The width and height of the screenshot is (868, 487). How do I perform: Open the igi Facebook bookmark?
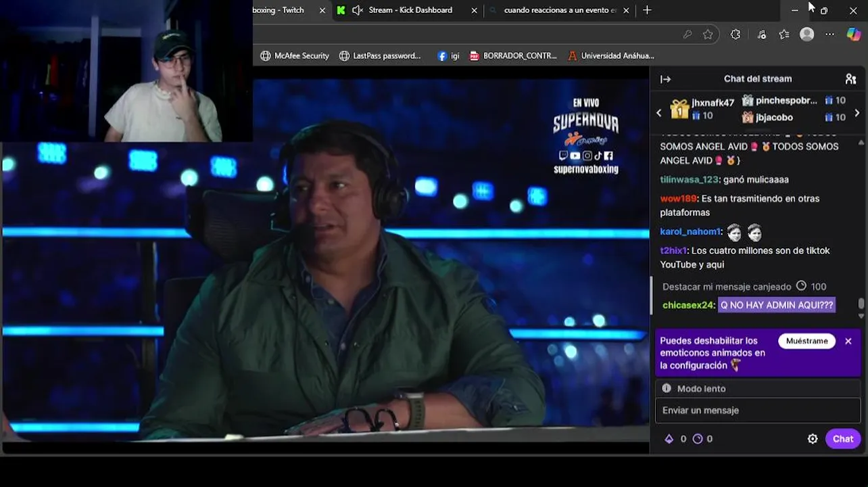[448, 55]
